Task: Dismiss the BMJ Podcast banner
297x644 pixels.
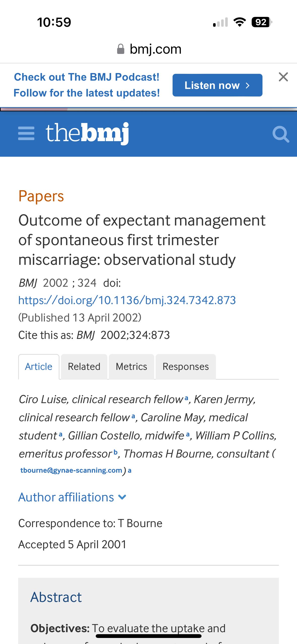Action: point(283,77)
